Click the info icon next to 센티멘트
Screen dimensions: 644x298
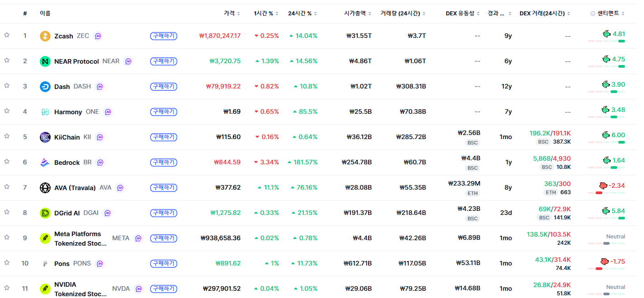tap(593, 14)
